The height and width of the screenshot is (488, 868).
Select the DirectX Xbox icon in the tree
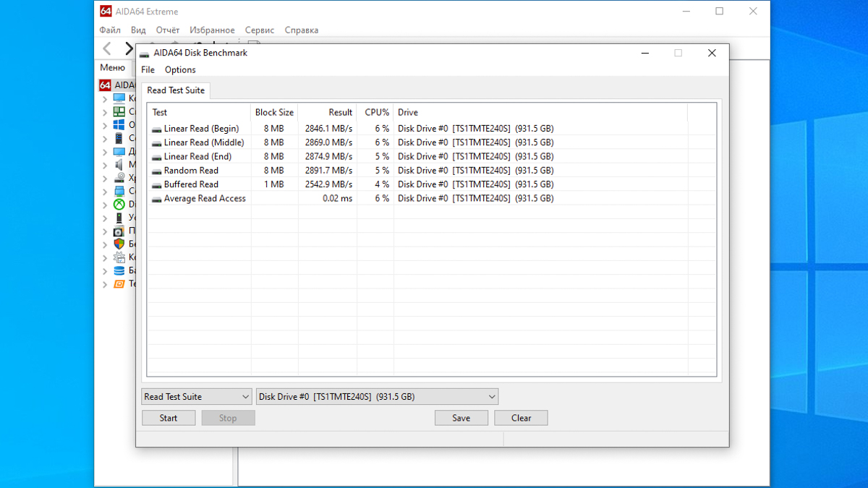119,205
